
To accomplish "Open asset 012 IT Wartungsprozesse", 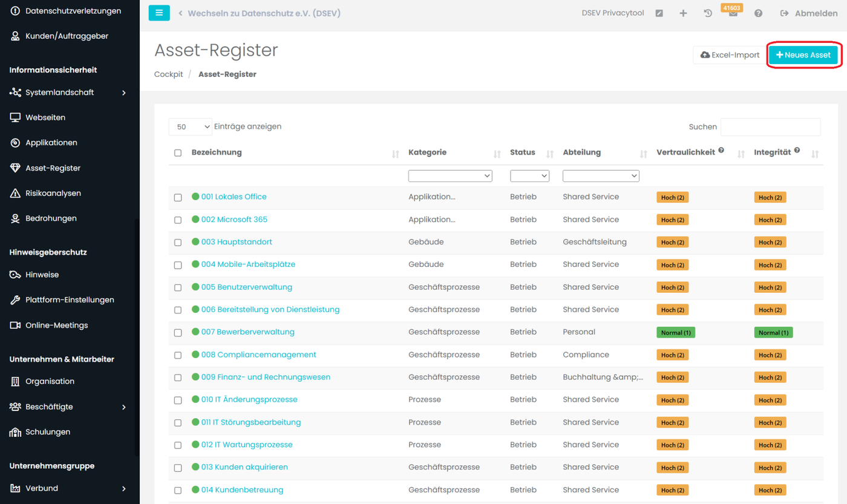I will coord(247,445).
